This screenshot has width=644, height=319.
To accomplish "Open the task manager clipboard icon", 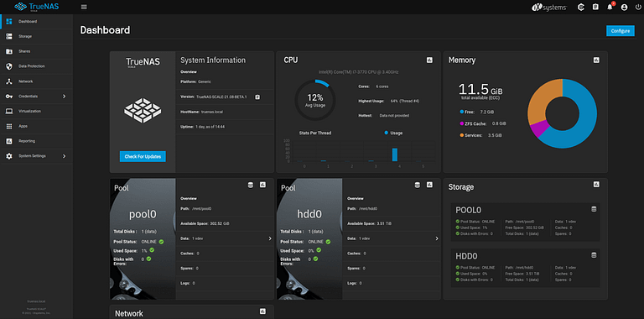I will click(x=595, y=7).
